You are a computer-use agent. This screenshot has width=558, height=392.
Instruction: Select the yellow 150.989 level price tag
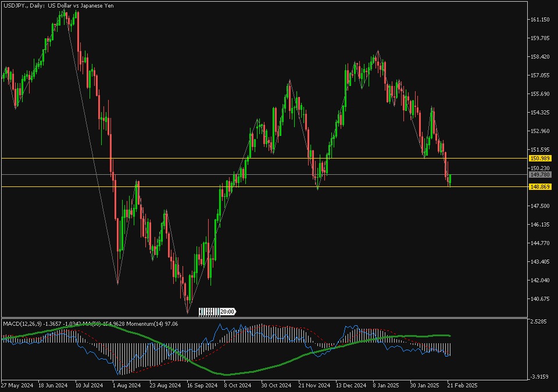click(x=540, y=159)
